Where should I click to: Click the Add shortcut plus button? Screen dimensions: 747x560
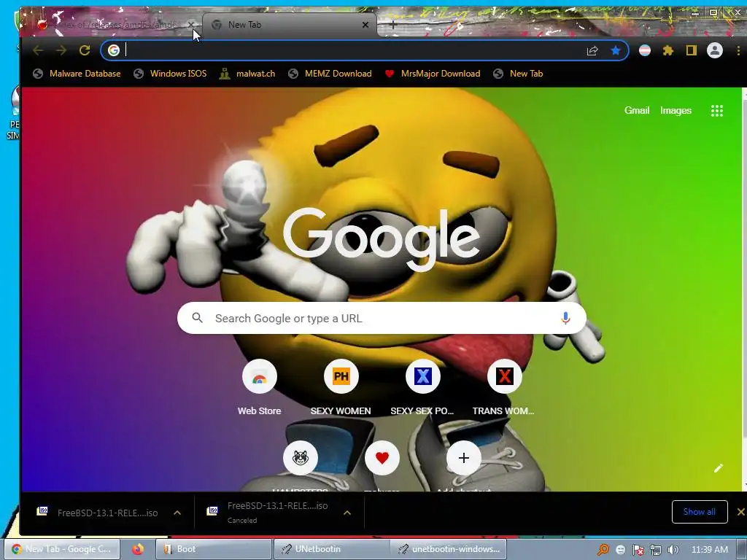click(x=463, y=458)
